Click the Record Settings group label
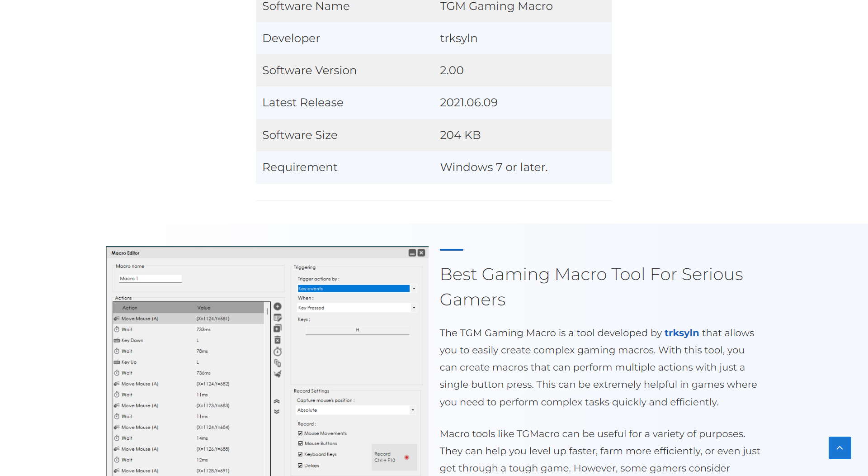This screenshot has height=476, width=868. (311, 391)
